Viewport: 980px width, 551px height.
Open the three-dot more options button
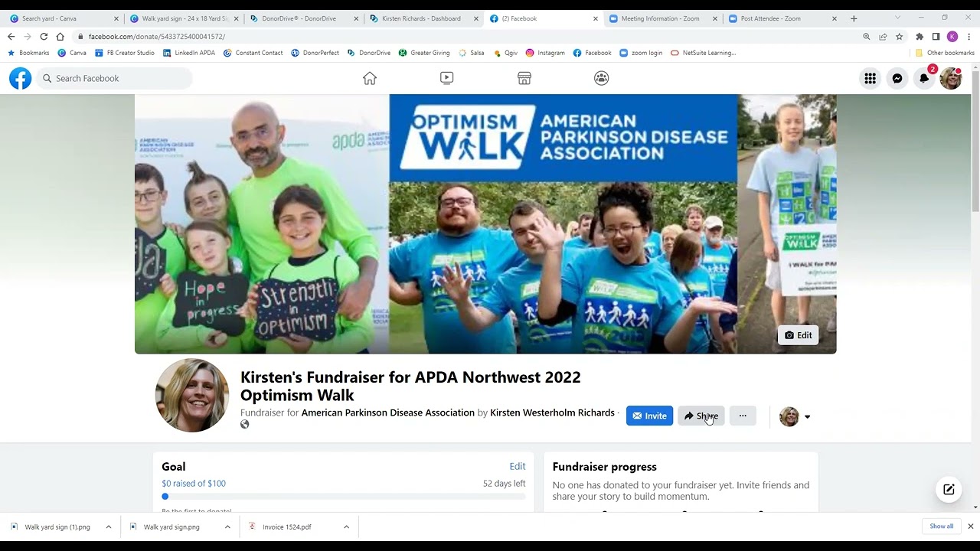pyautogui.click(x=743, y=416)
